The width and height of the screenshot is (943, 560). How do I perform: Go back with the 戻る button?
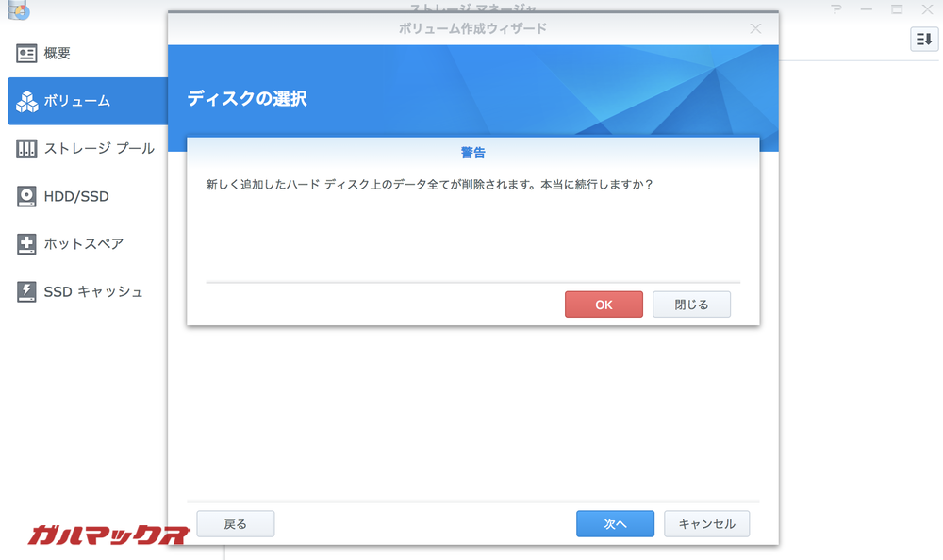[235, 523]
